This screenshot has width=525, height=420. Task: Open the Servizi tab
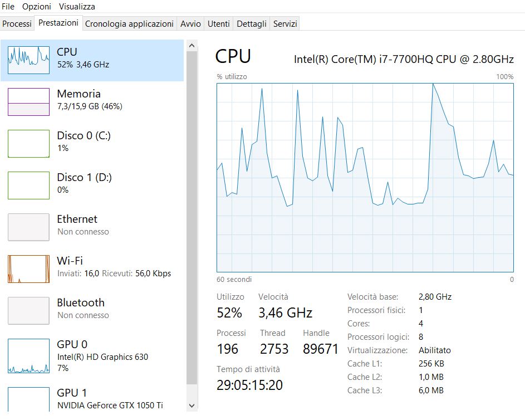pos(285,24)
